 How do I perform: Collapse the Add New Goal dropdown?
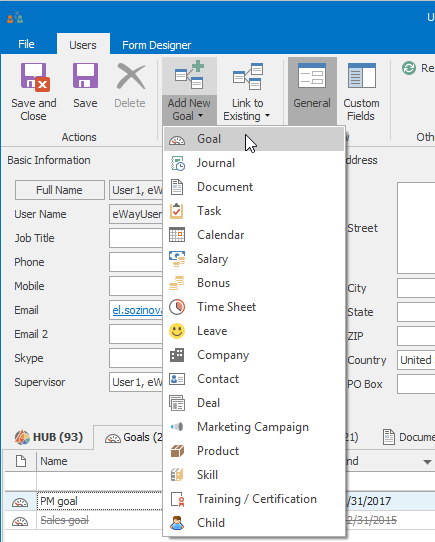point(189,91)
